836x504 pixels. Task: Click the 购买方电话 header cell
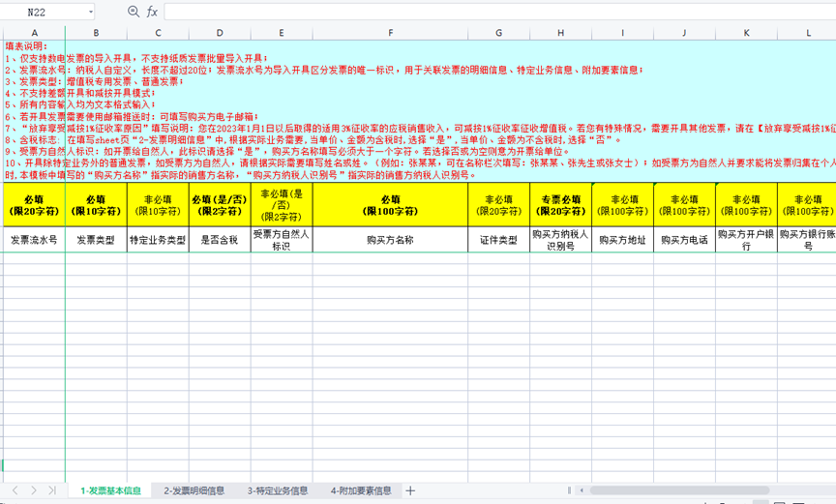(x=684, y=240)
